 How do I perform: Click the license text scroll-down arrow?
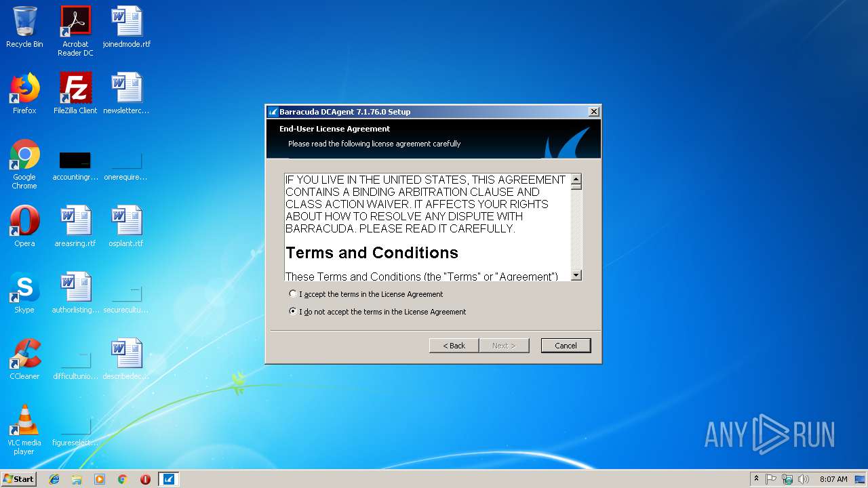tap(576, 275)
